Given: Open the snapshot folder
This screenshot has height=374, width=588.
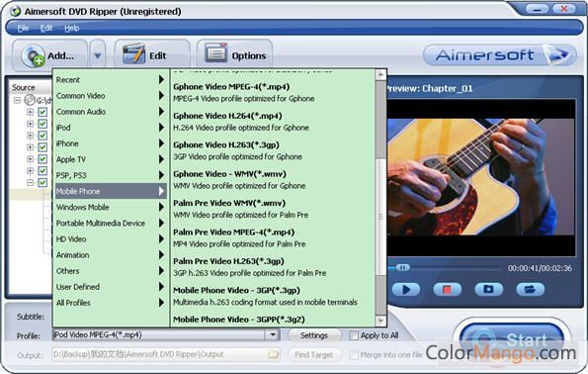Looking at the screenshot, I should coord(530,290).
